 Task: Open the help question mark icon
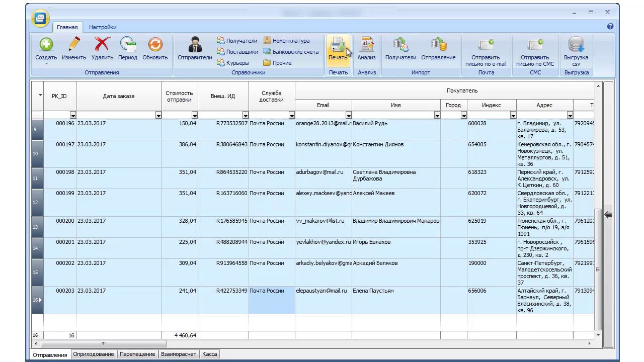click(610, 26)
